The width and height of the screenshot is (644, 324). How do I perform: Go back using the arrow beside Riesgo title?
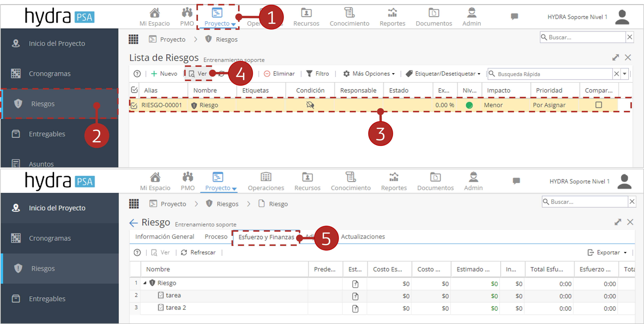point(134,223)
